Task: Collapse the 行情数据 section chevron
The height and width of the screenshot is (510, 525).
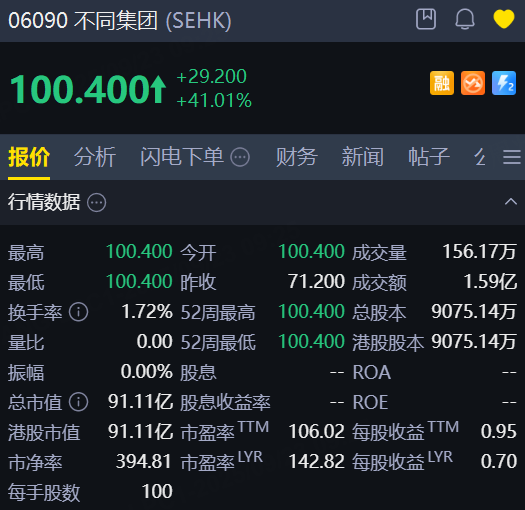Action: (511, 202)
